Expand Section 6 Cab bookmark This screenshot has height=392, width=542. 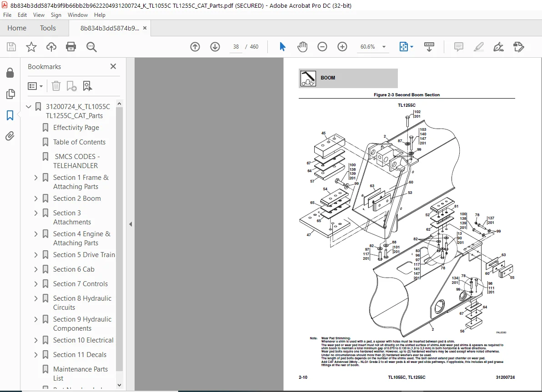point(36,269)
